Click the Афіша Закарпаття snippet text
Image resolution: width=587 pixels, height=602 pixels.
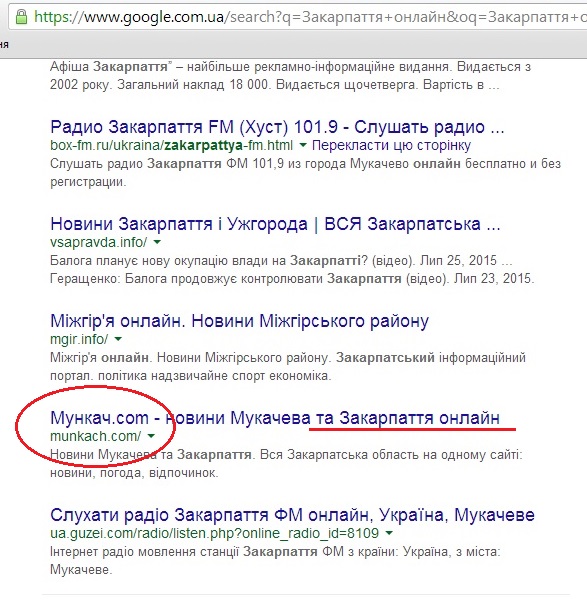pos(291,76)
